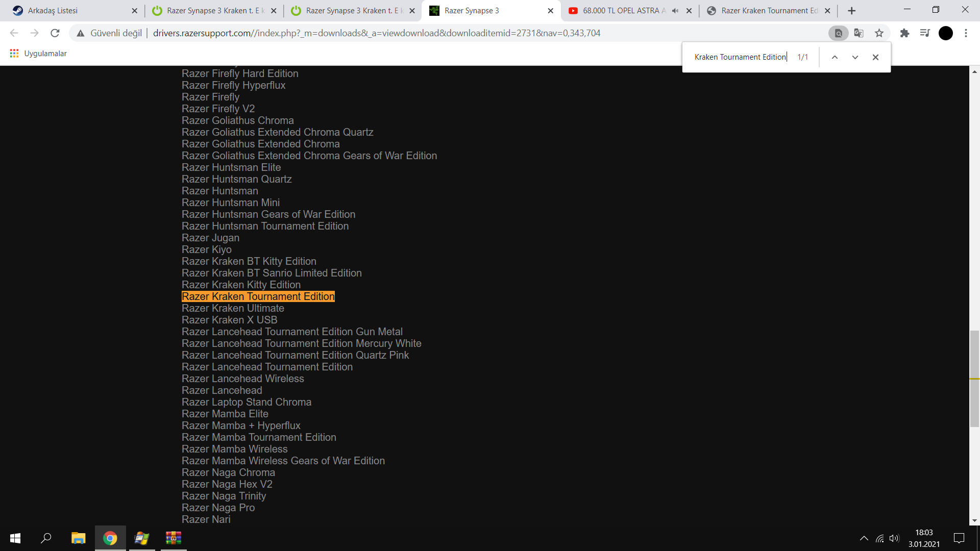Mute the YouTube tab audio icon
Viewport: 980px width, 551px height.
675,11
